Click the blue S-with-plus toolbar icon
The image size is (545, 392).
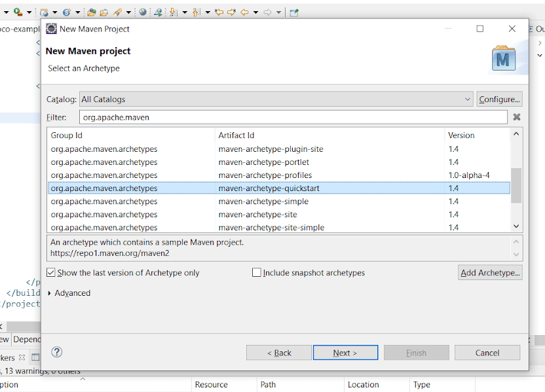pos(67,12)
